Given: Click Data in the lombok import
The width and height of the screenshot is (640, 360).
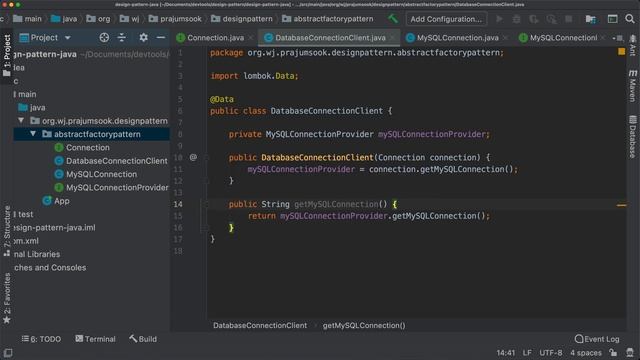Looking at the screenshot, I should click(x=284, y=76).
